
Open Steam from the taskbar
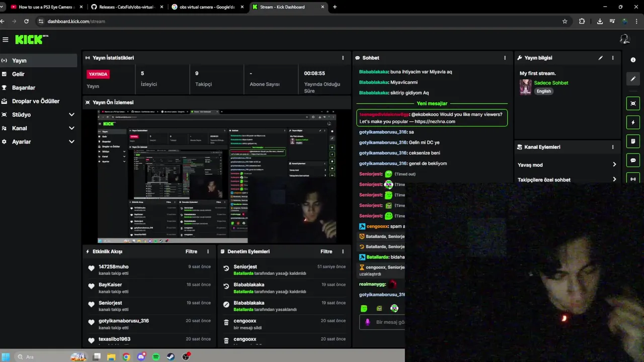pyautogui.click(x=171, y=356)
